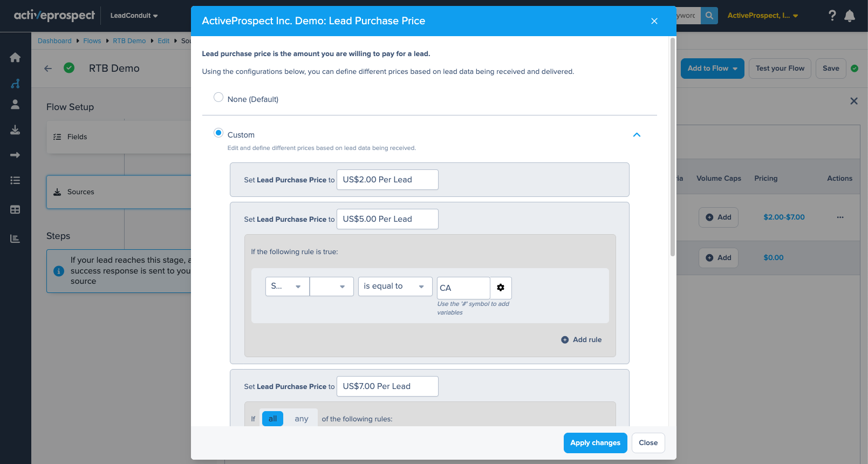Open the LeadConduit product dropdown
Image resolution: width=868 pixels, height=464 pixels.
(x=134, y=16)
